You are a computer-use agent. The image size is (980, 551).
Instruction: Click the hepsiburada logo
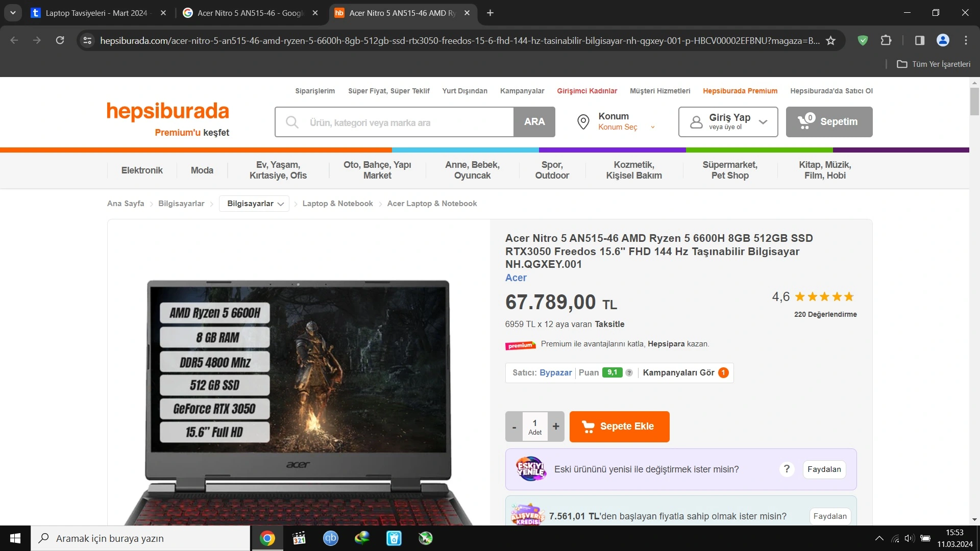click(x=167, y=111)
